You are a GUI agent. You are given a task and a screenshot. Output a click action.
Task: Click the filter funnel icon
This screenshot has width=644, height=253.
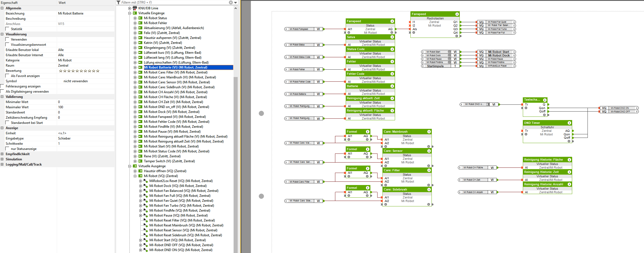pyautogui.click(x=118, y=2)
